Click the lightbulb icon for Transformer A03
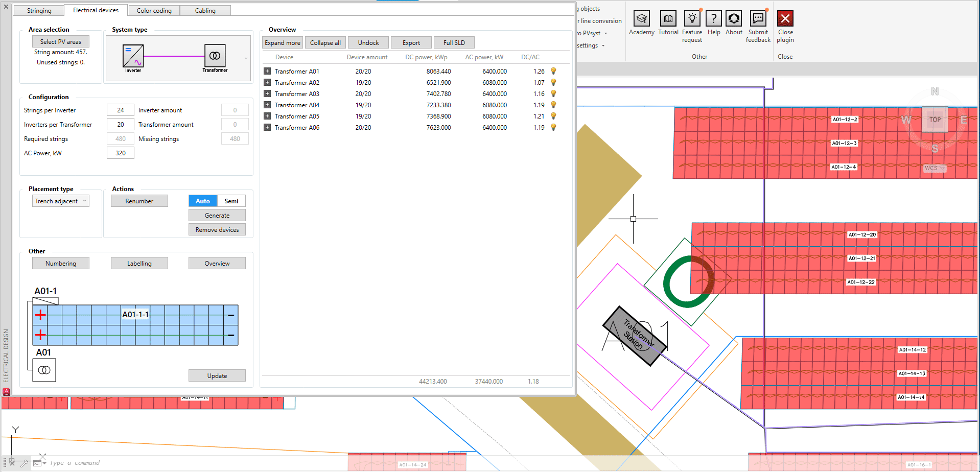 coord(553,93)
